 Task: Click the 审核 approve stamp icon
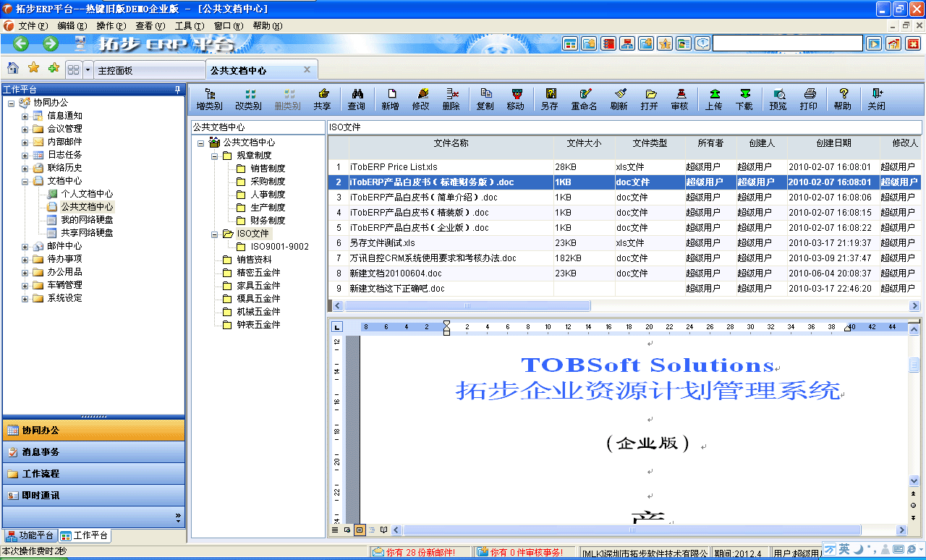tap(679, 94)
